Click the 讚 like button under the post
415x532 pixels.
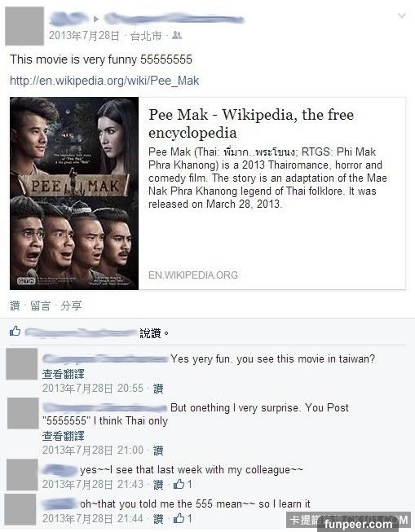(15, 306)
